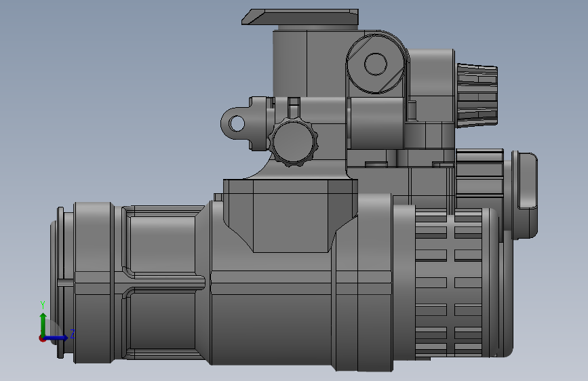Click the blue Z axis arrow of the triad
The width and height of the screenshot is (588, 381).
pyautogui.click(x=56, y=338)
